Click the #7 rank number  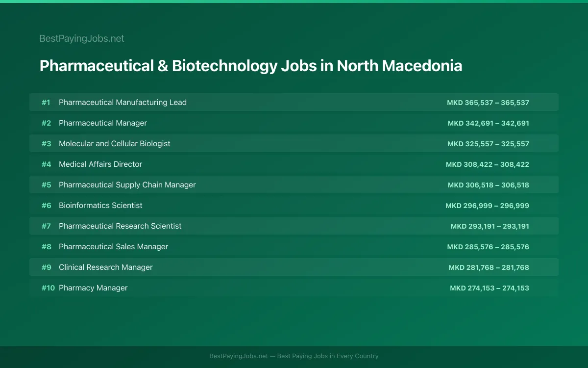[x=46, y=226]
